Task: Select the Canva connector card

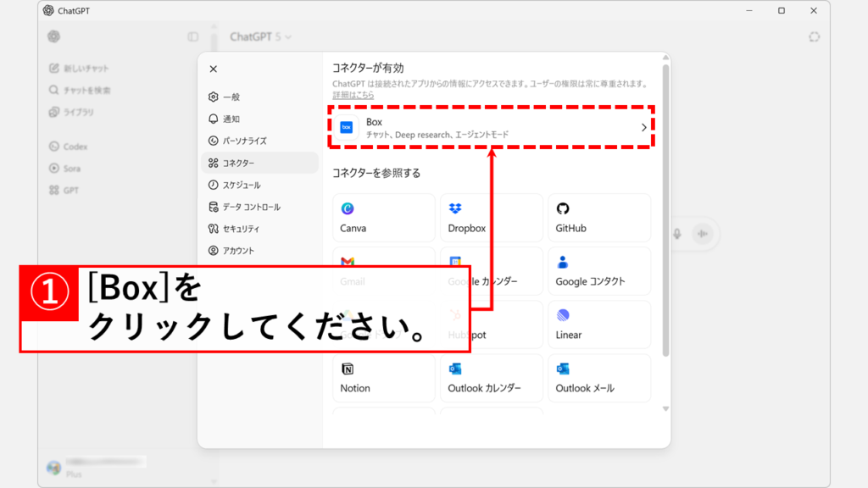Action: [384, 218]
